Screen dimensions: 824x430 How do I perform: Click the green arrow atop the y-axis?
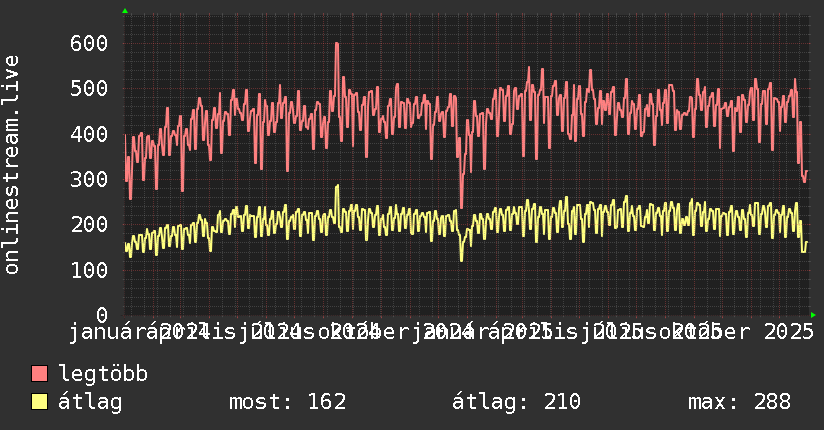point(125,11)
